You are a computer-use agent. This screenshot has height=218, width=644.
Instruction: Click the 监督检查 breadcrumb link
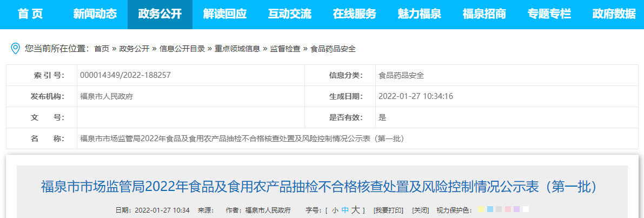coord(284,49)
